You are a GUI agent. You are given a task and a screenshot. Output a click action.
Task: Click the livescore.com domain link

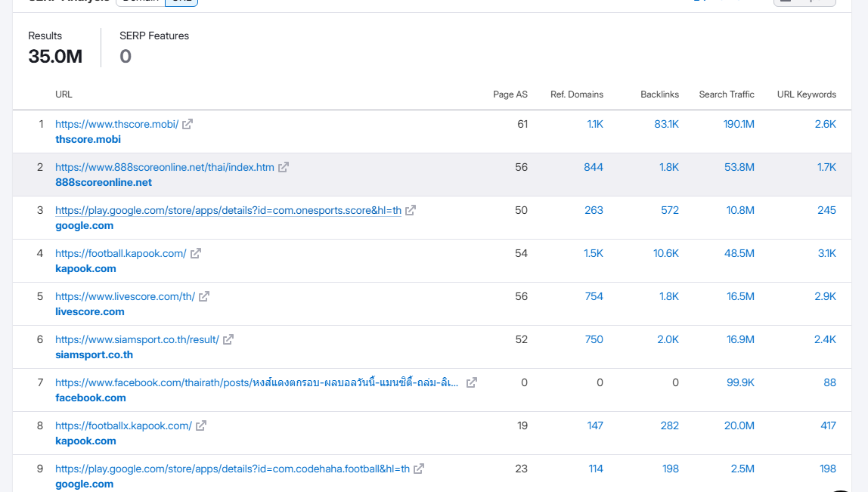click(x=90, y=311)
